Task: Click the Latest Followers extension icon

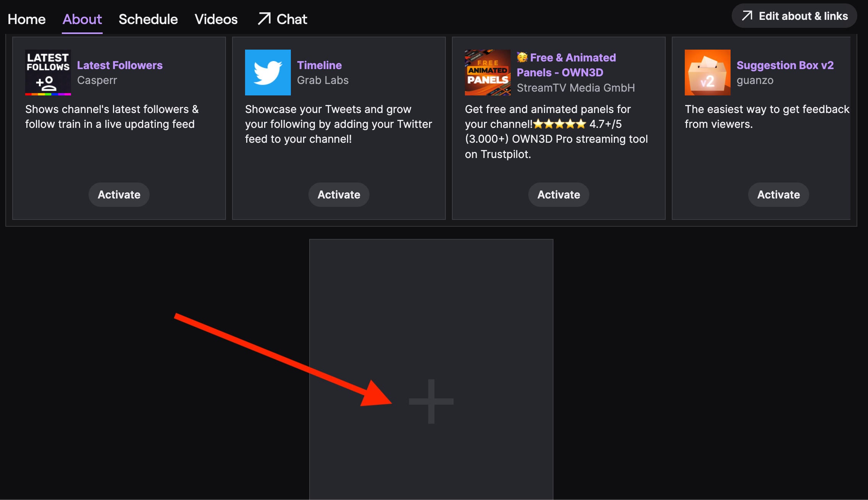Action: point(48,73)
